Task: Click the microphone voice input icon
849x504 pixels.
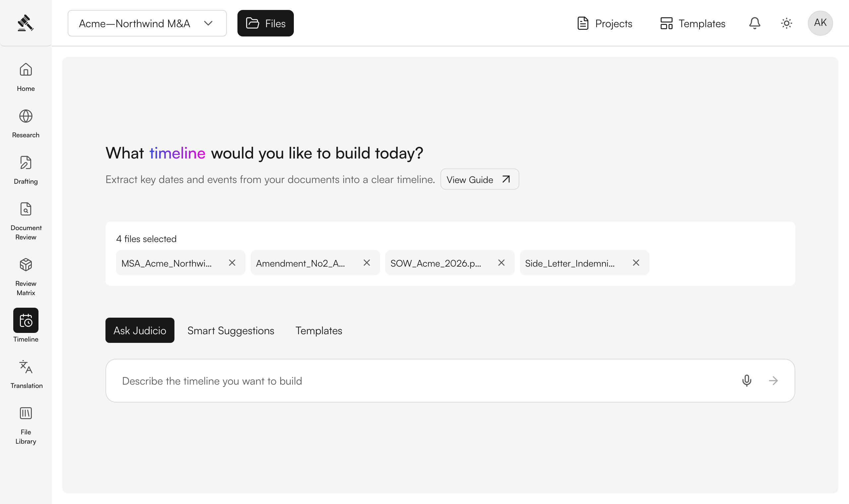Action: tap(747, 381)
